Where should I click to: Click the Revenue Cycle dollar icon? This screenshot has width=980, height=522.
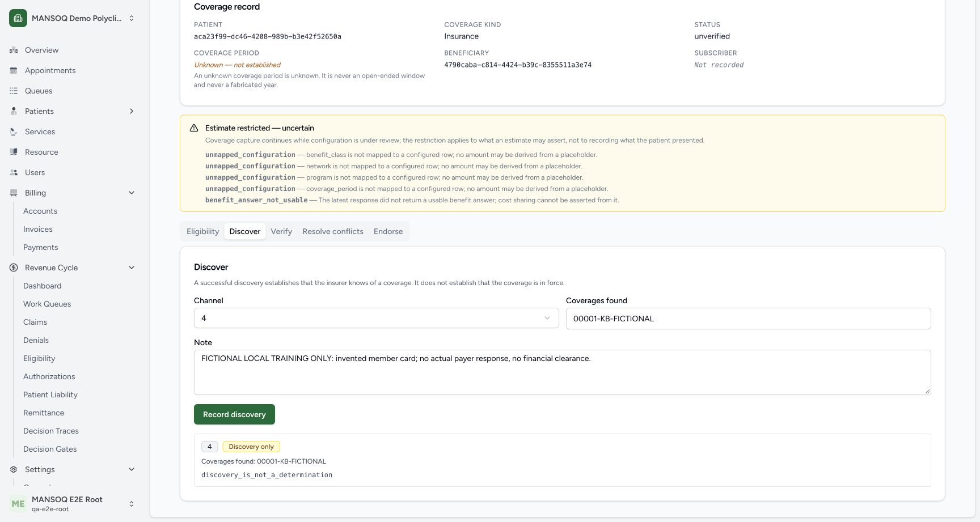tap(14, 268)
